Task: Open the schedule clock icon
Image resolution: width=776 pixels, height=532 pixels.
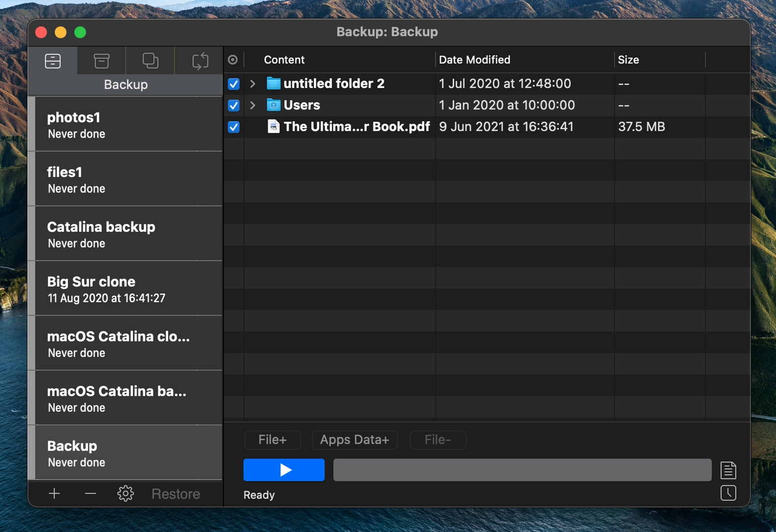Action: point(728,493)
